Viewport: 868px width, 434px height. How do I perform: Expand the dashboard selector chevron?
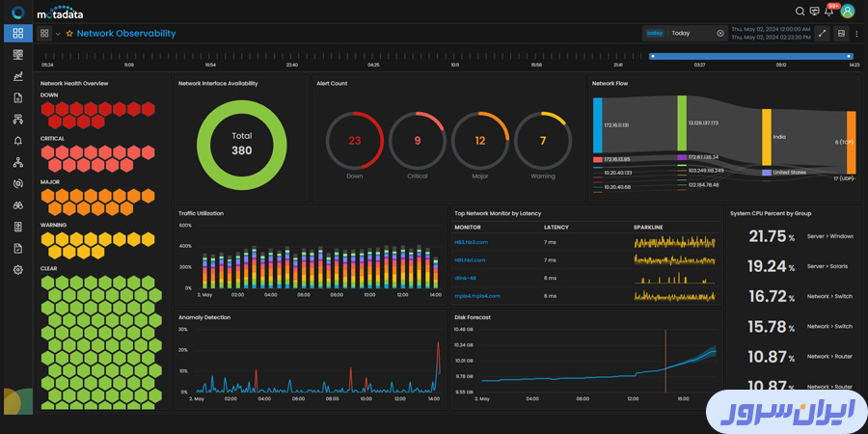pyautogui.click(x=58, y=34)
